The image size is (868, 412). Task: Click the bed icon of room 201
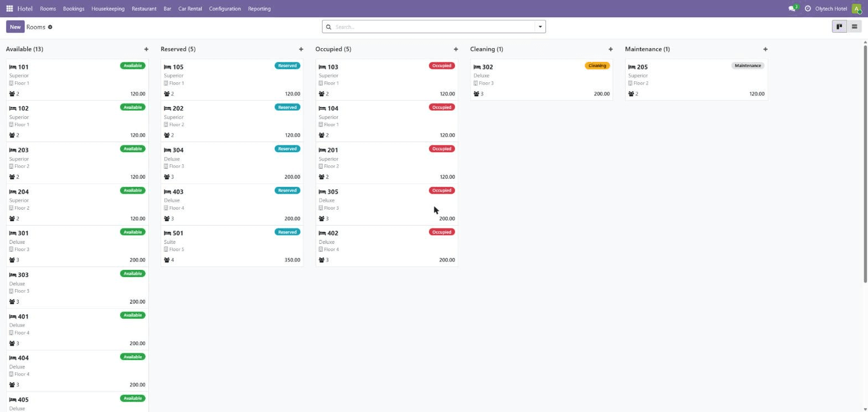click(x=322, y=150)
